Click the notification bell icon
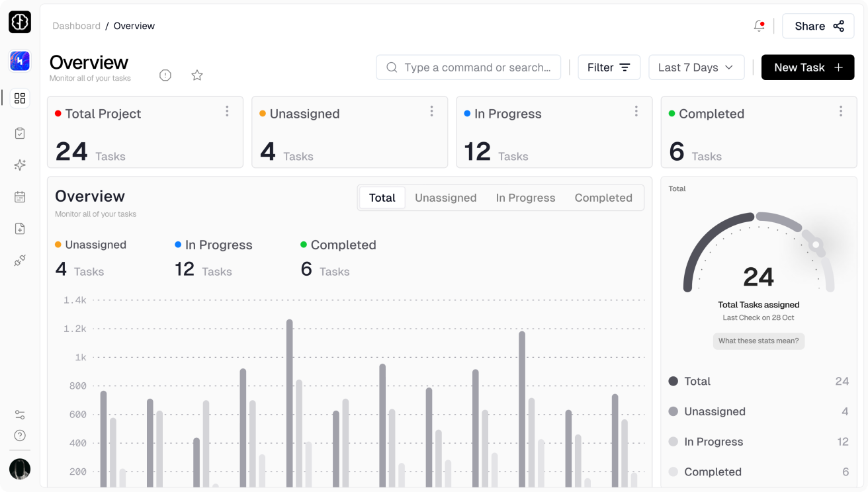Image resolution: width=868 pixels, height=492 pixels. [x=759, y=26]
